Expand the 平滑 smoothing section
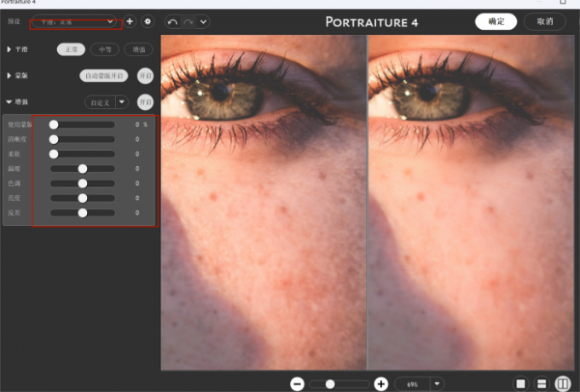Viewport: 580px width, 392px height. (x=9, y=49)
